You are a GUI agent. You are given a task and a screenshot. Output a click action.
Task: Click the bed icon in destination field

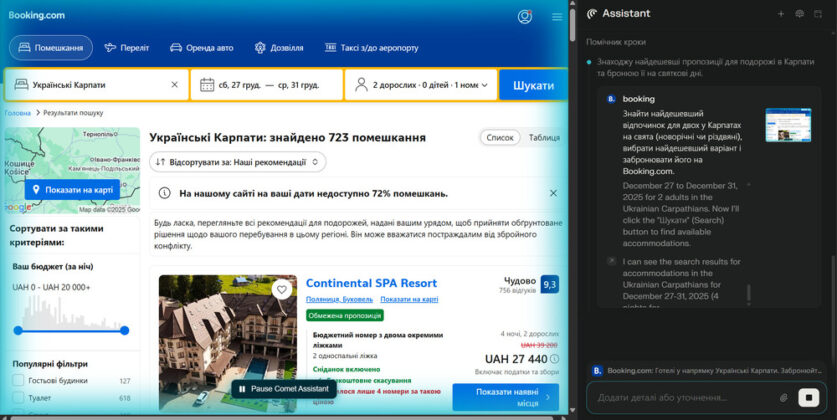point(21,84)
